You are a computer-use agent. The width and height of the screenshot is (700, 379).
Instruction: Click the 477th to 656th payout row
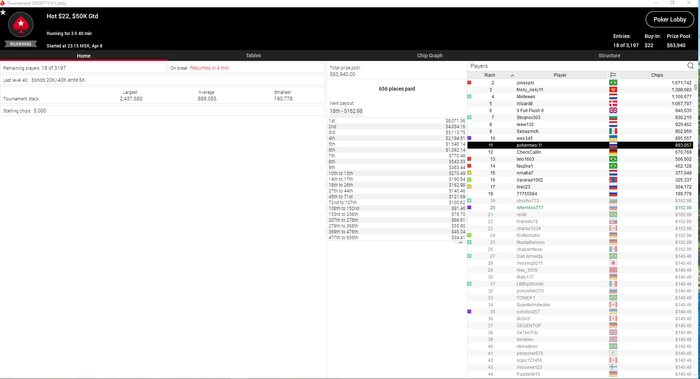[x=396, y=237]
